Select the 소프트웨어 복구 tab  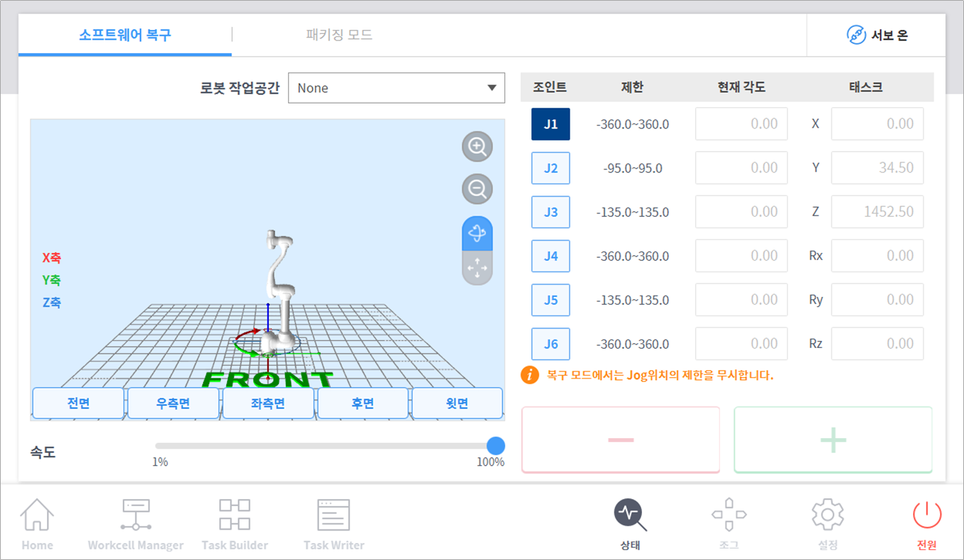pyautogui.click(x=125, y=33)
